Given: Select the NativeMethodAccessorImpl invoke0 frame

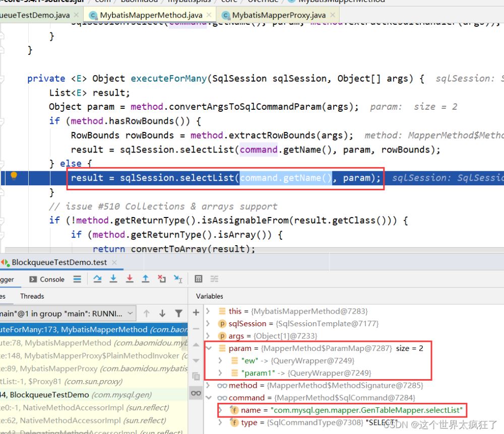Looking at the screenshot, I should 94,407.
